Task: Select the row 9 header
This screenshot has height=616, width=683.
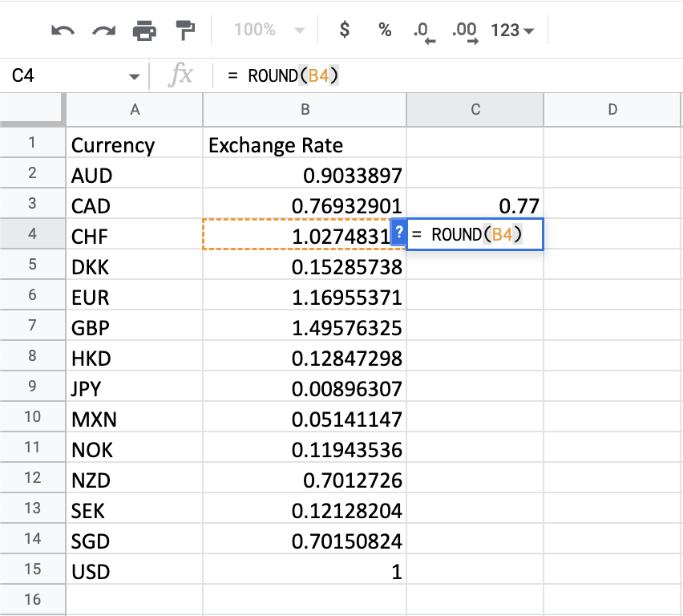Action: pyautogui.click(x=32, y=387)
